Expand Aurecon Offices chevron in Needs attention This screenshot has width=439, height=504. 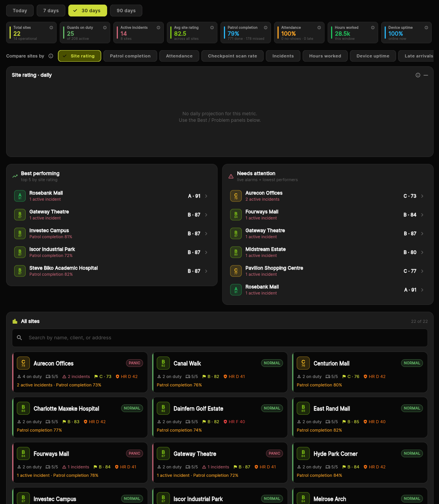click(x=422, y=196)
